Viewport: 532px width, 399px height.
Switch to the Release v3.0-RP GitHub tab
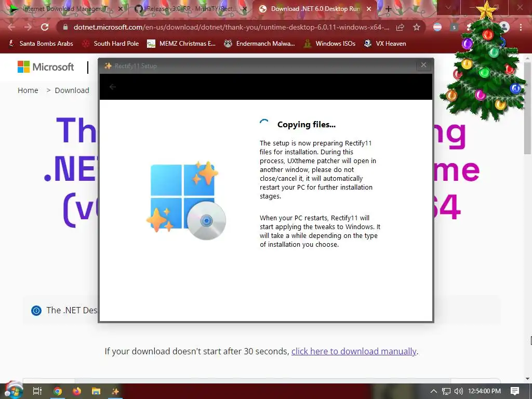[x=190, y=9]
